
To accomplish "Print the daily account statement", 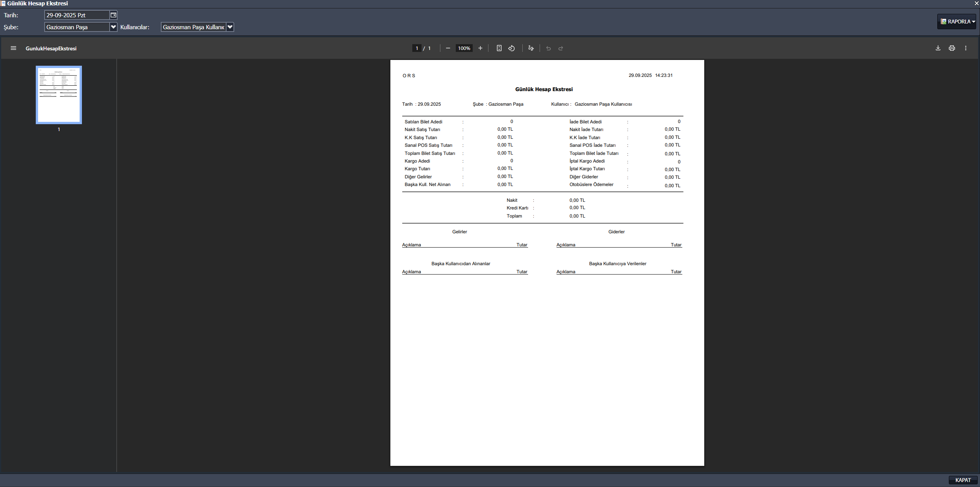I will [x=952, y=48].
